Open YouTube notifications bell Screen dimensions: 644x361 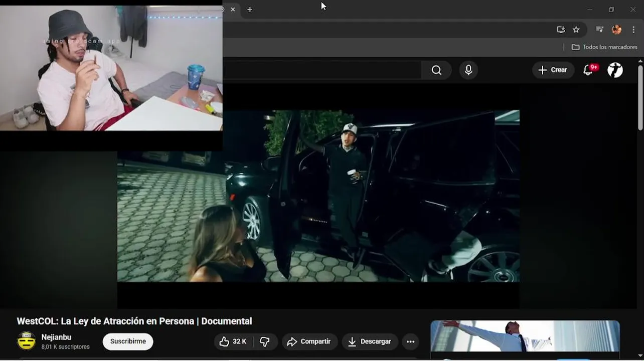coord(588,70)
